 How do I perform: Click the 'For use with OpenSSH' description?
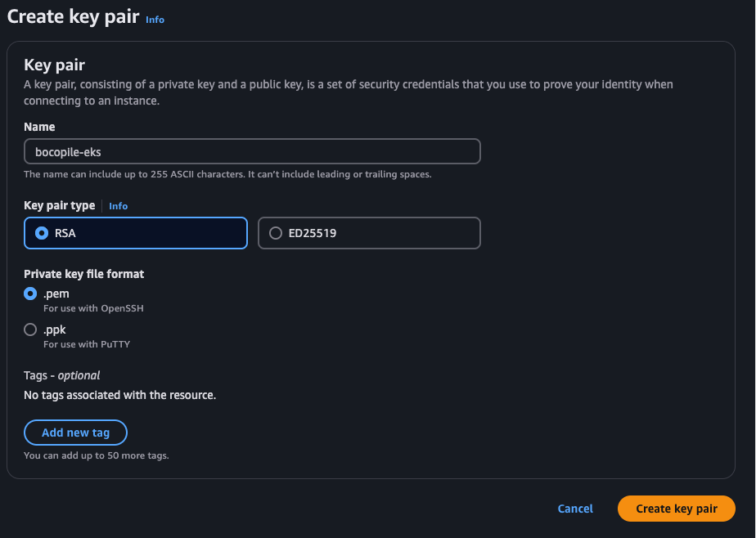tap(93, 308)
